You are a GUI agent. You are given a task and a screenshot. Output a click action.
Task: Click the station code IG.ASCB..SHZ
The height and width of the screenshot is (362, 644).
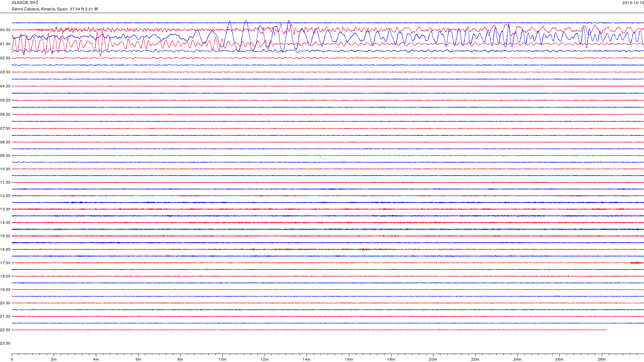click(25, 3)
